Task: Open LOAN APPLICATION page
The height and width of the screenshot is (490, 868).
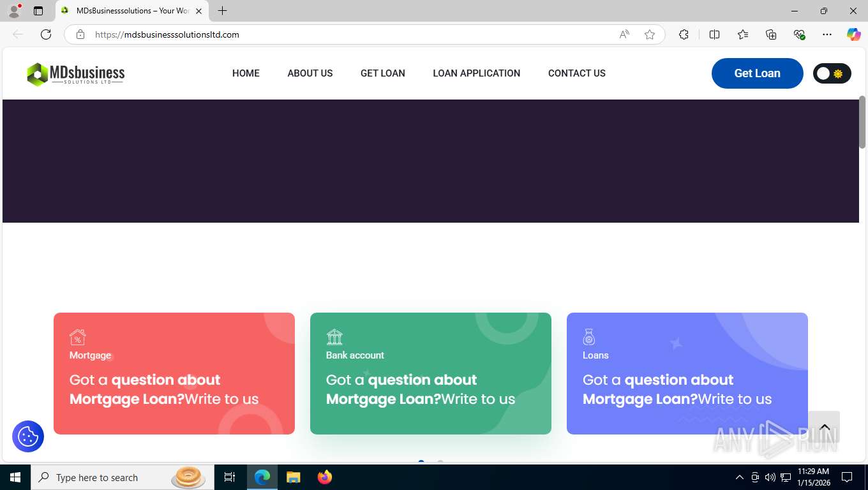Action: click(x=477, y=73)
